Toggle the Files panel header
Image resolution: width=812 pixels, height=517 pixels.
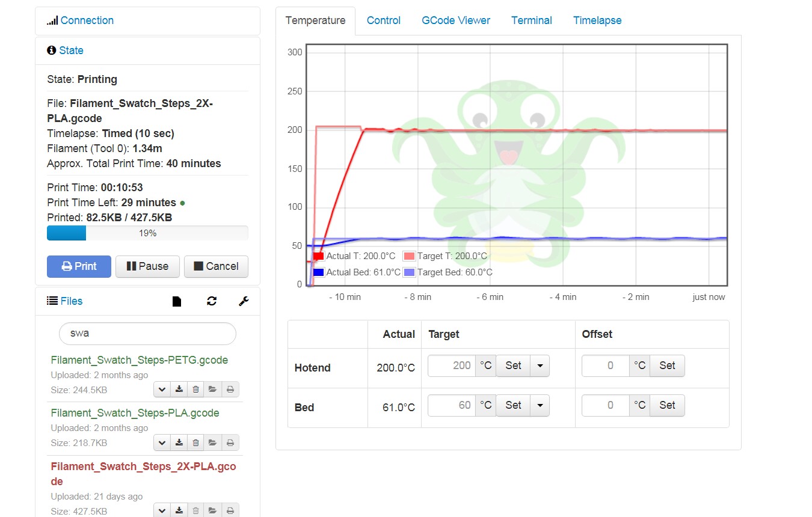point(71,301)
